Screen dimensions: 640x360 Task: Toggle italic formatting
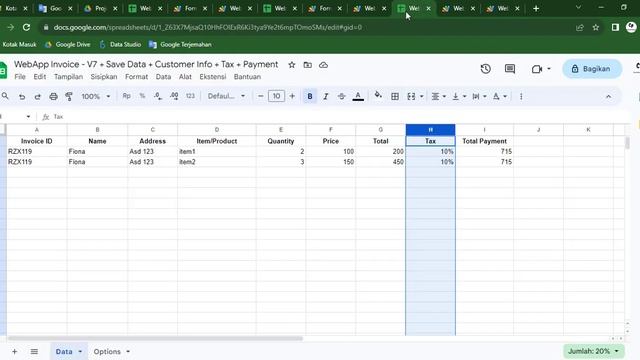point(326,97)
